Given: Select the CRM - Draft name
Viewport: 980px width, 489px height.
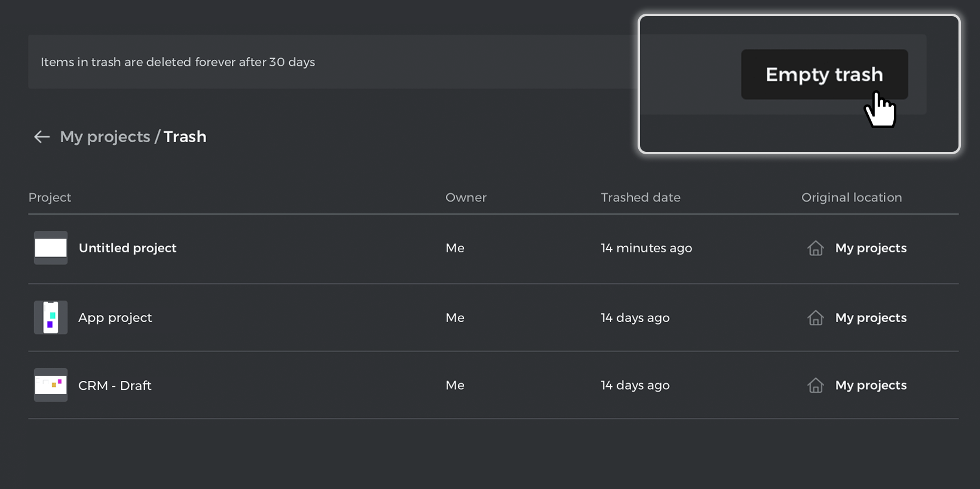Looking at the screenshot, I should coord(115,386).
